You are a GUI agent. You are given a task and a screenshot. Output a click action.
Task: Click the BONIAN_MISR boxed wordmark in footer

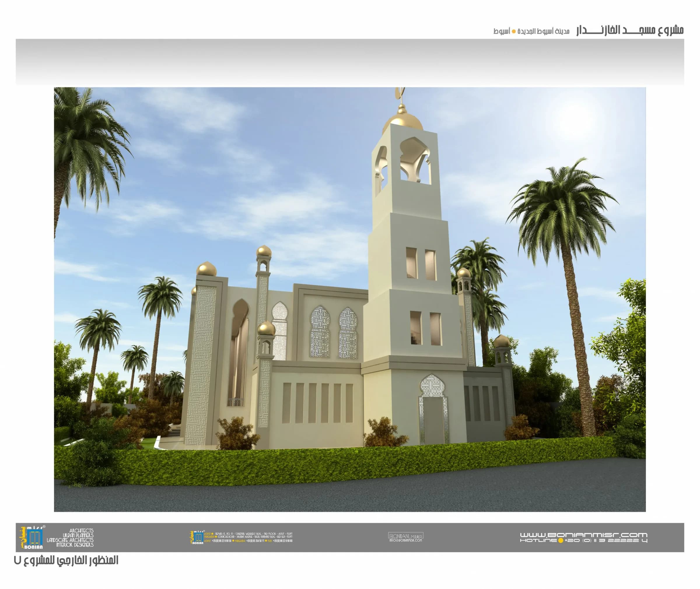[406, 535]
